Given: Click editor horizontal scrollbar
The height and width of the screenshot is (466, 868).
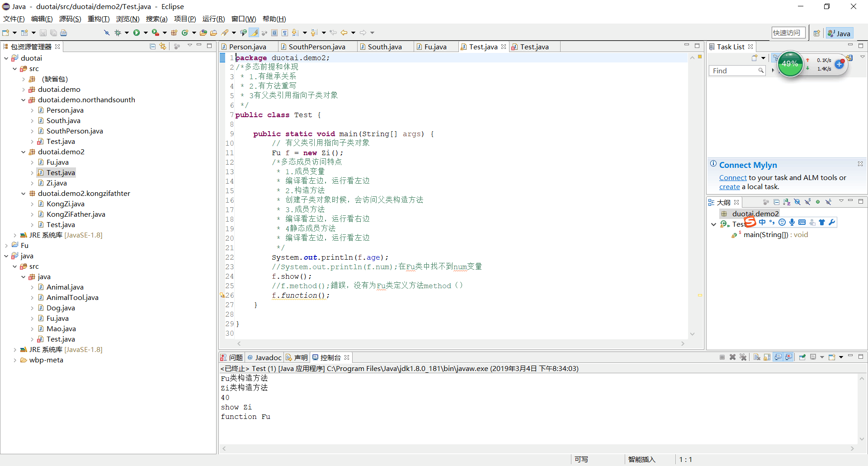Looking at the screenshot, I should [461, 343].
